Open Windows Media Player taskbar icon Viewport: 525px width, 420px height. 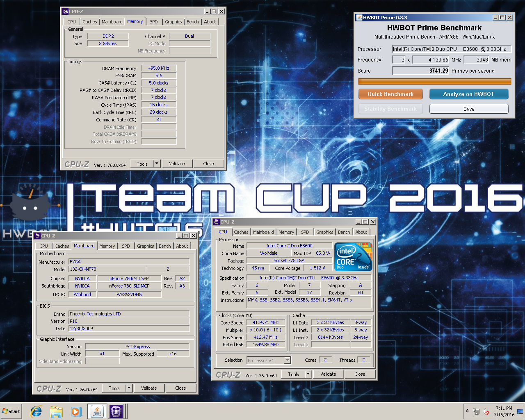point(76,411)
